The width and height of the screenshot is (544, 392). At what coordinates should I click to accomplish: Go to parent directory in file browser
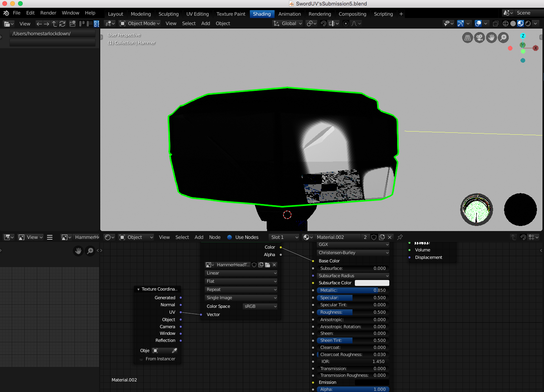pyautogui.click(x=54, y=24)
